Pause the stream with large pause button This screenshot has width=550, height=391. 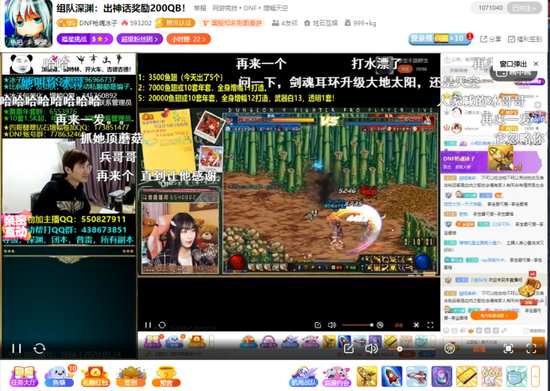click(16, 349)
